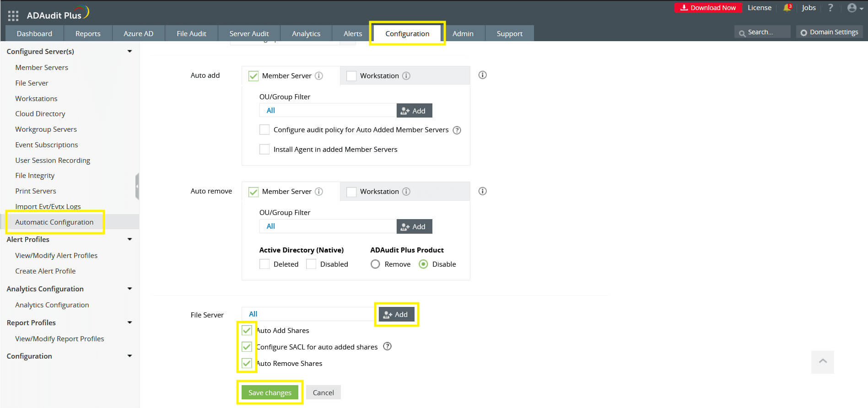Open the notifications bell icon

(x=787, y=8)
